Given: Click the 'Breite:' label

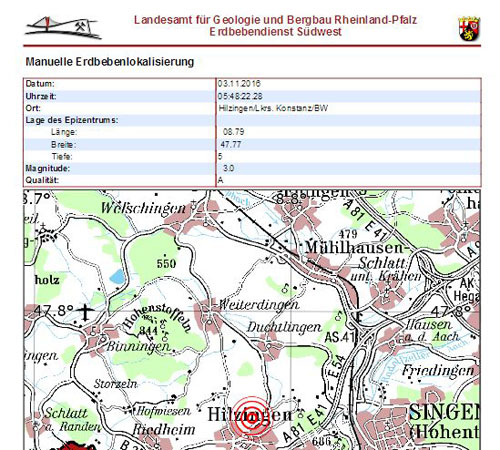Looking at the screenshot, I should pos(63,144).
